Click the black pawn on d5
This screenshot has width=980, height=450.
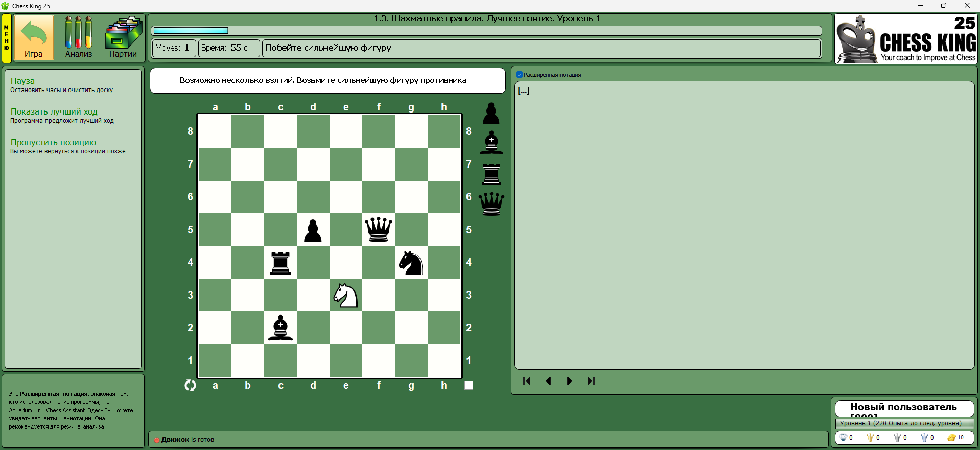[313, 231]
